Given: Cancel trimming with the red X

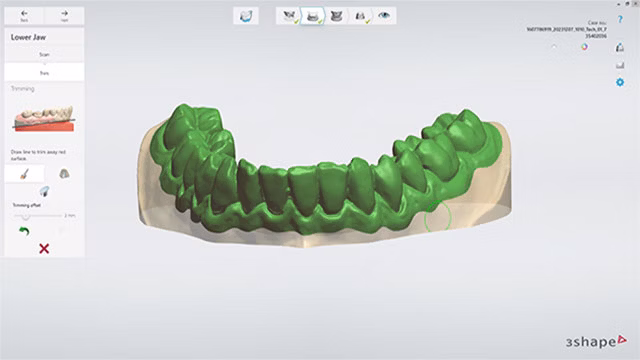Looking at the screenshot, I should tap(44, 249).
